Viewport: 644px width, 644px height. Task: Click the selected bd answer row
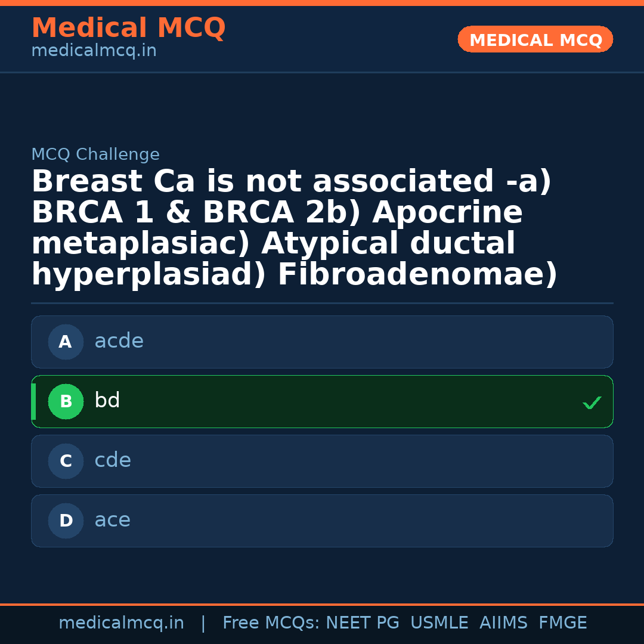[322, 401]
